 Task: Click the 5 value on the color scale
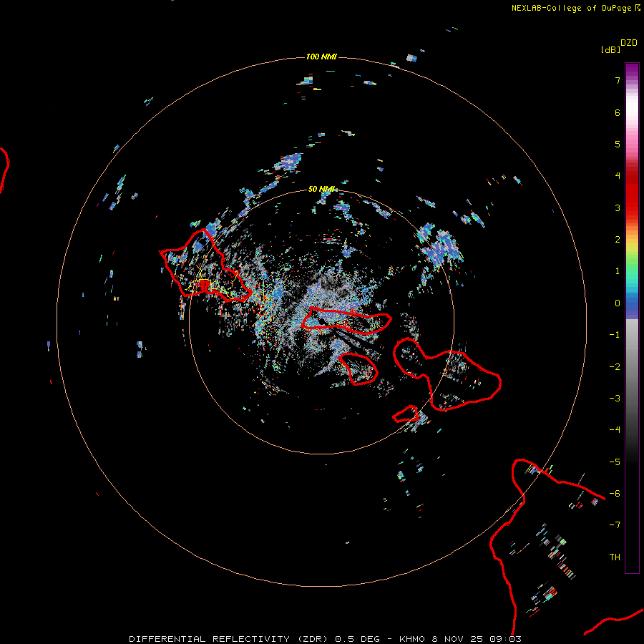click(618, 144)
